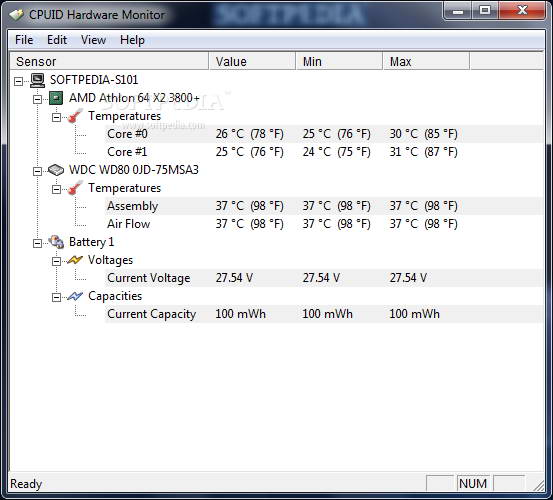The image size is (553, 500).
Task: Select the AMD Athlon 64 X2 3800+ item
Action: pos(134,98)
